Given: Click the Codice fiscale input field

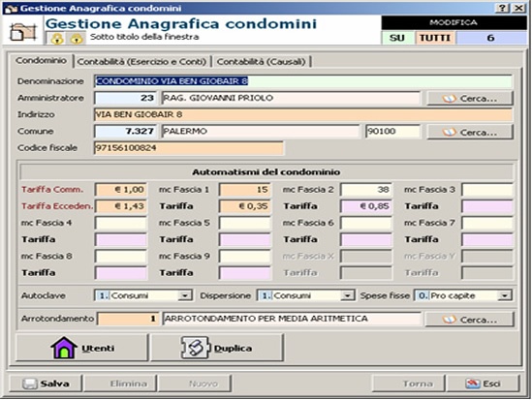Looking at the screenshot, I should click(189, 148).
